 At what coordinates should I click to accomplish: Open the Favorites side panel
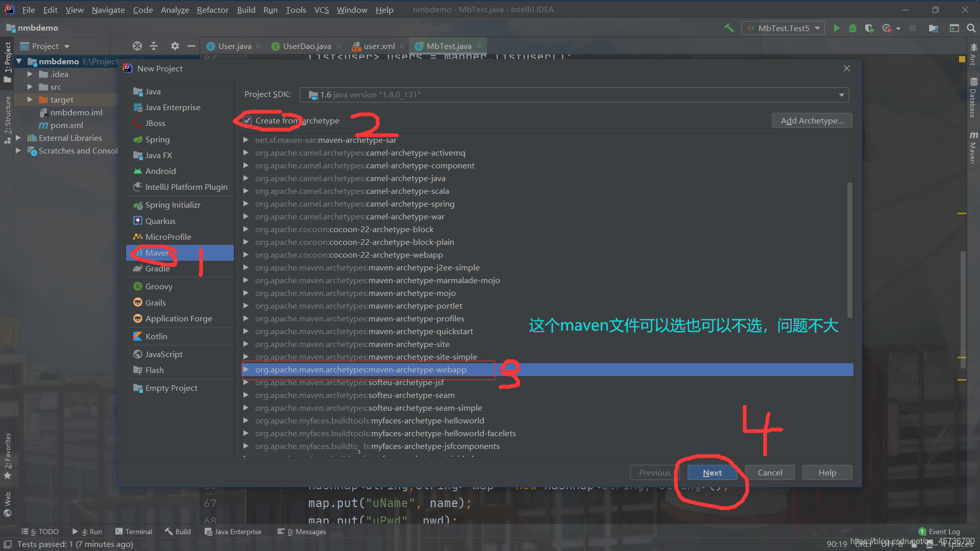coord(8,456)
